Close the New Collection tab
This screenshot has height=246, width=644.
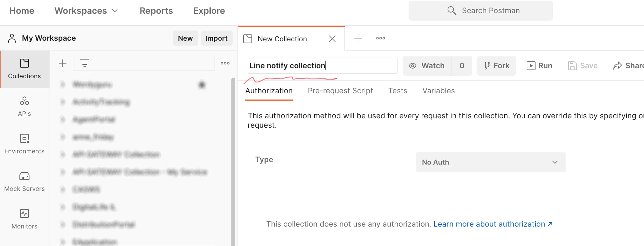(332, 39)
